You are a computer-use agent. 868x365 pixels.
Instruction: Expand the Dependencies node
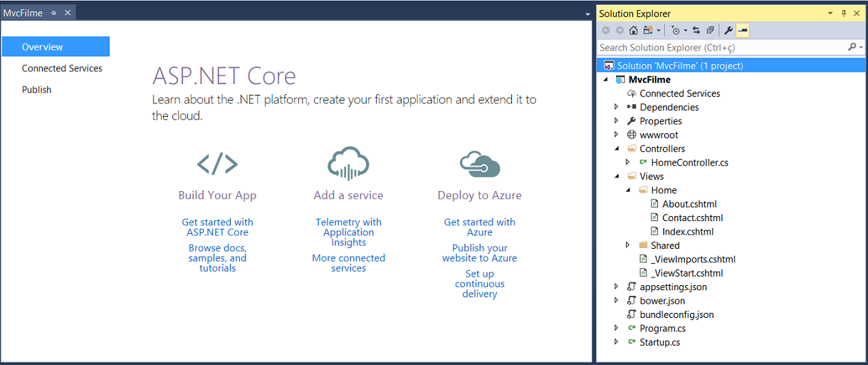[617, 107]
